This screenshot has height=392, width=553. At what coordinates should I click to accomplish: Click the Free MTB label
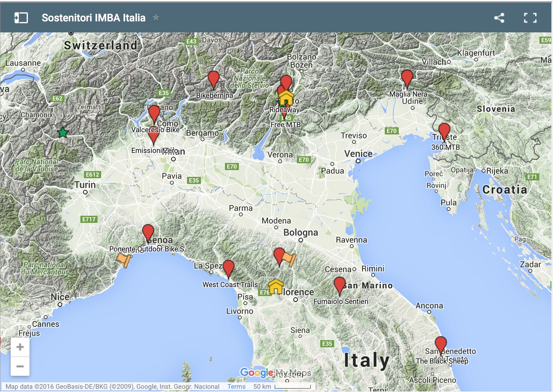(286, 124)
